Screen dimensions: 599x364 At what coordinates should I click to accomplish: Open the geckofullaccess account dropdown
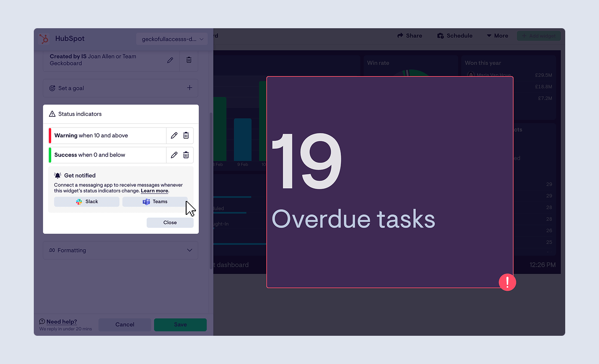click(x=172, y=39)
